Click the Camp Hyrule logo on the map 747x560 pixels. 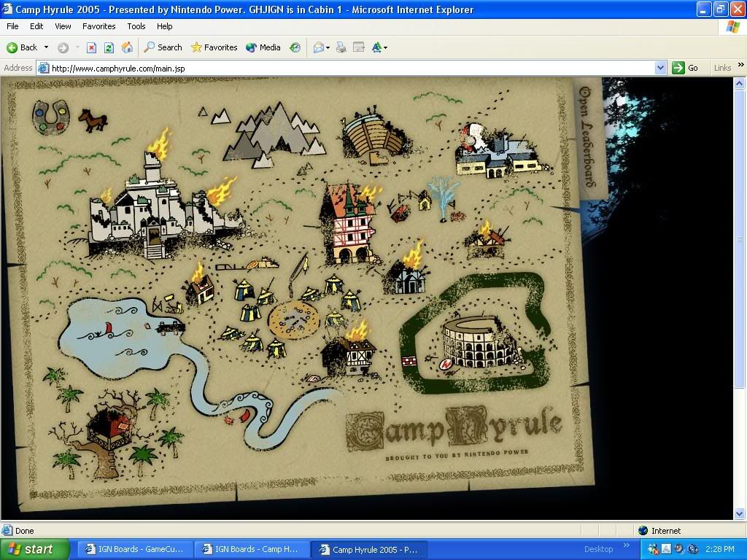pyautogui.click(x=454, y=429)
